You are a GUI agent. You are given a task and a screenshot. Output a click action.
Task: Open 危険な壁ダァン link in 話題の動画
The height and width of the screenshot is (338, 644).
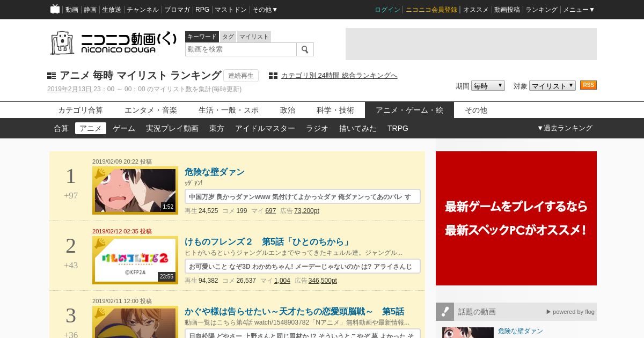(x=521, y=331)
